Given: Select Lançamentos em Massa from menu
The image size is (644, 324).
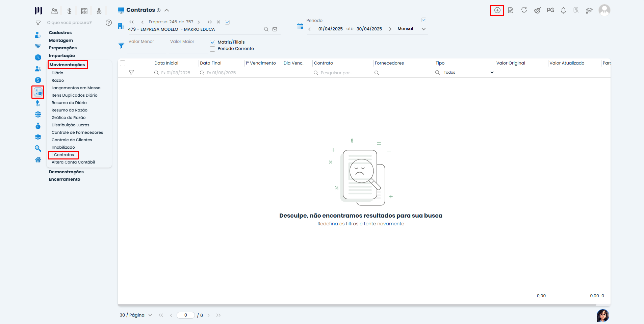Looking at the screenshot, I should point(76,88).
